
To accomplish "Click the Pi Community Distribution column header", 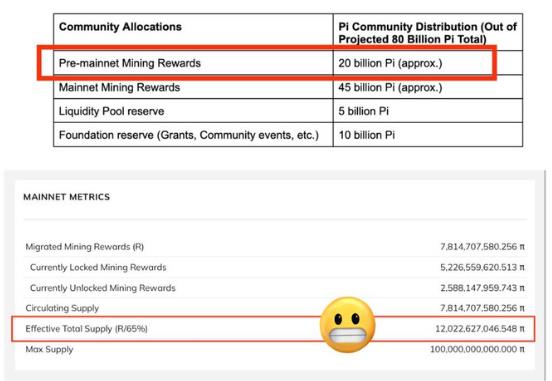I will click(x=428, y=32).
